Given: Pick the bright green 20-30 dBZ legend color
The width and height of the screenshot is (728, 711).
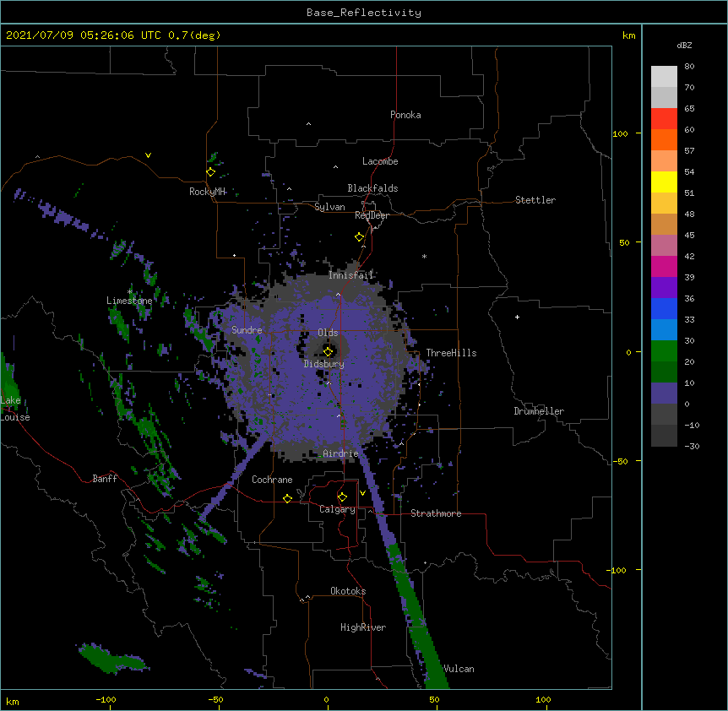Looking at the screenshot, I should [x=664, y=351].
